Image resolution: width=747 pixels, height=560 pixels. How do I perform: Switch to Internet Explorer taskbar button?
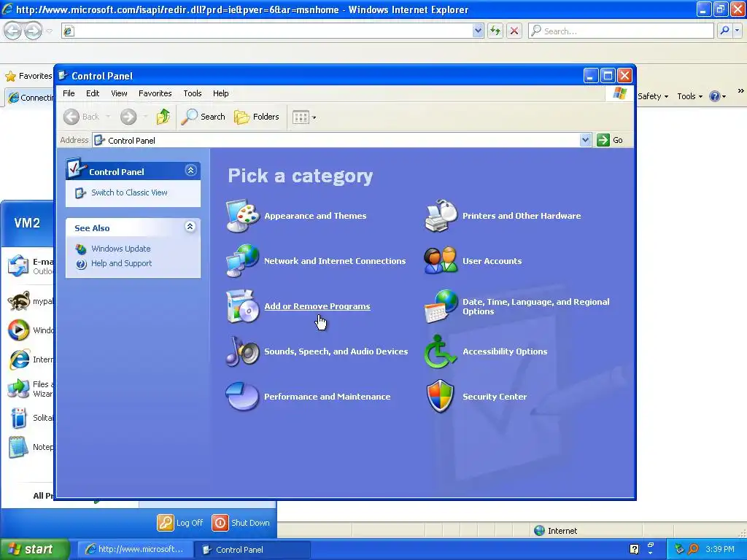135,549
